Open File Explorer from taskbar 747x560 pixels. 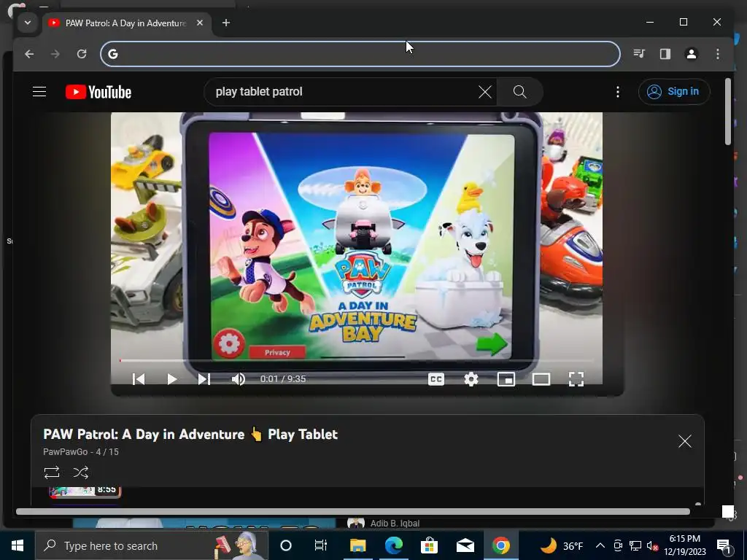click(357, 545)
